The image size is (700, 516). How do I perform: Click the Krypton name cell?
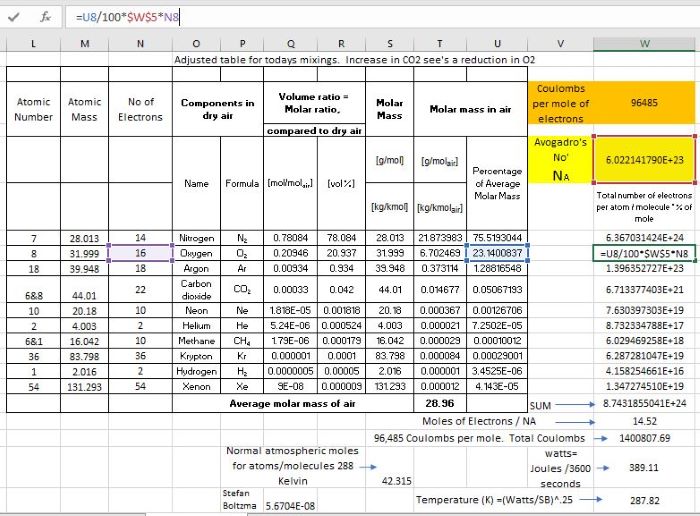point(196,356)
